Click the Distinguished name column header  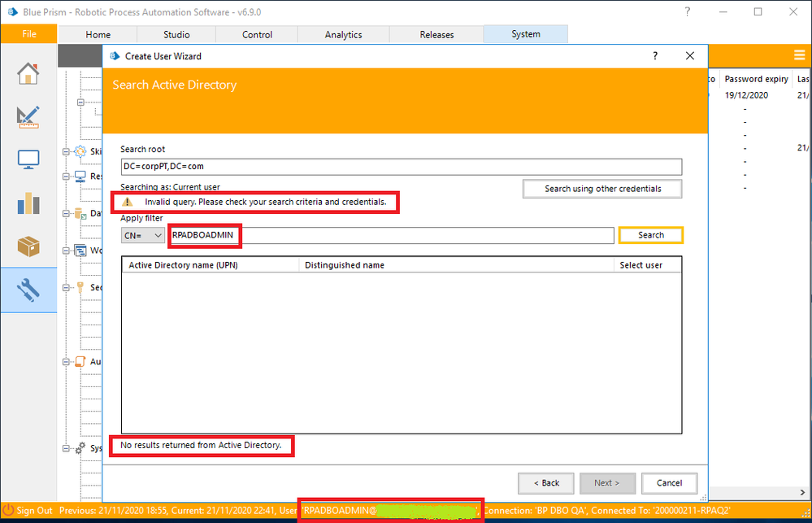click(x=456, y=265)
